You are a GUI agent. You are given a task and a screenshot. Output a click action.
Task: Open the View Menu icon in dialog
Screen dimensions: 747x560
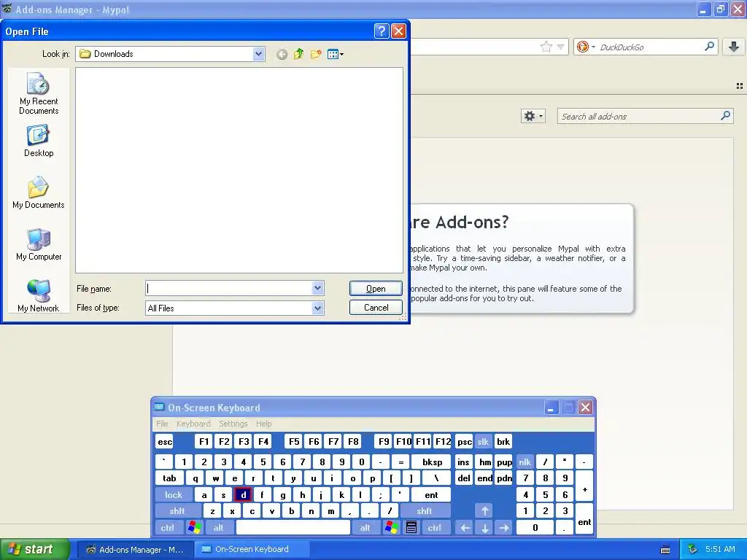click(336, 54)
